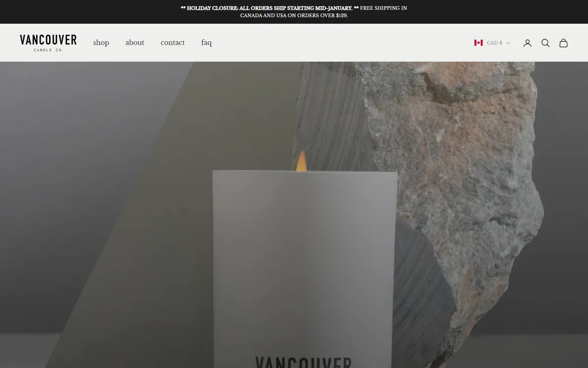Click the Vancouver Candle Co. logo
Screen dimensions: 588x368
click(x=48, y=43)
